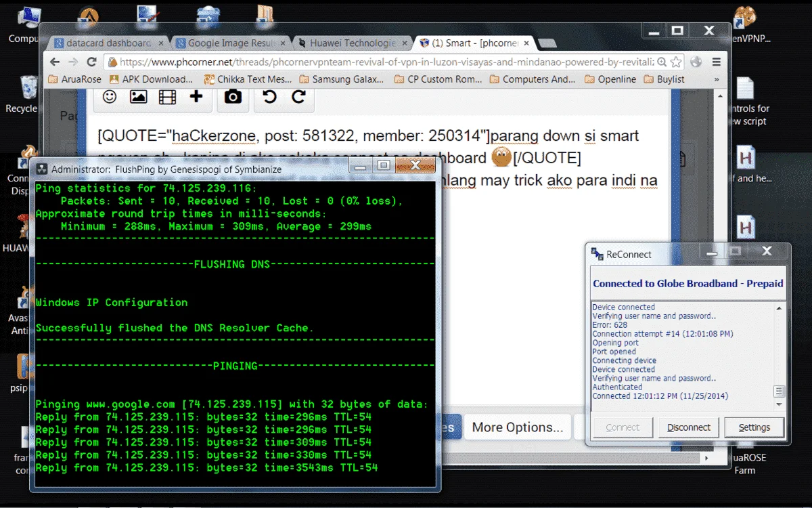Viewport: 812px width, 508px height.
Task: Click the camera icon in editor toolbar
Action: pyautogui.click(x=233, y=97)
